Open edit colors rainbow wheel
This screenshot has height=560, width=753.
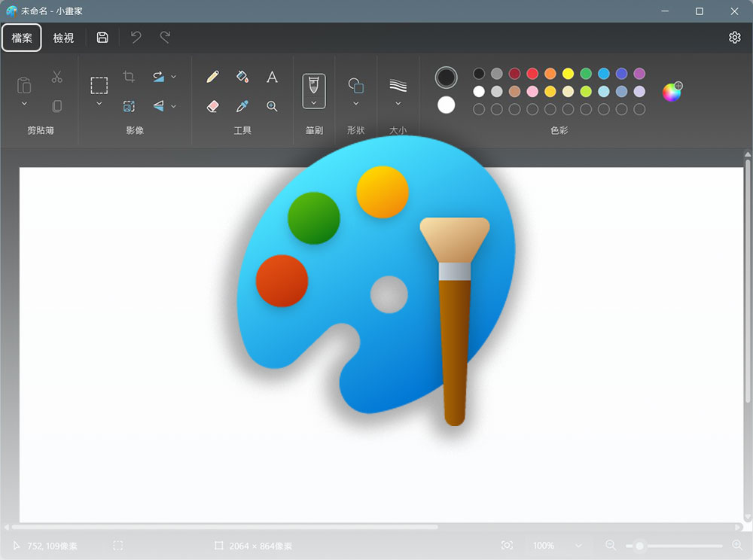point(672,92)
